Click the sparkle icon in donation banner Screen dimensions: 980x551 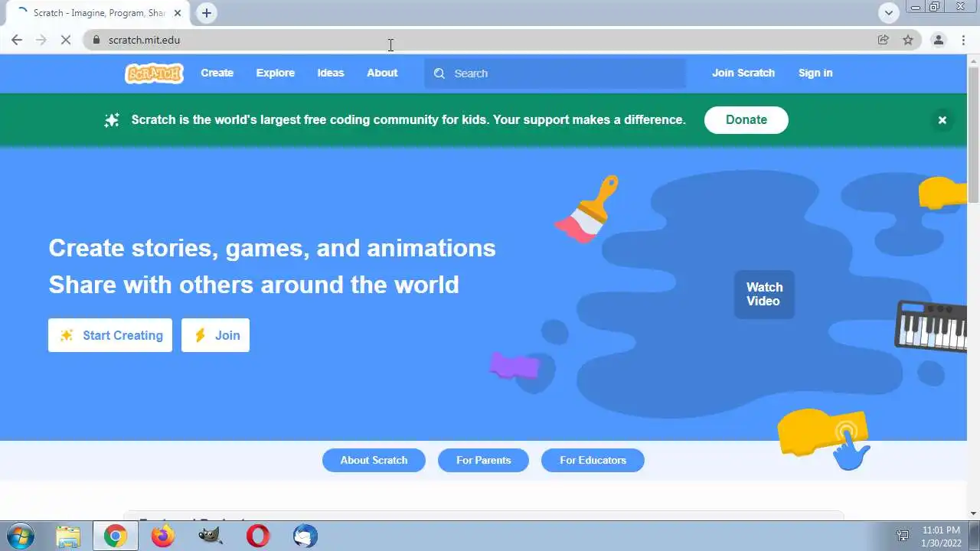point(112,120)
